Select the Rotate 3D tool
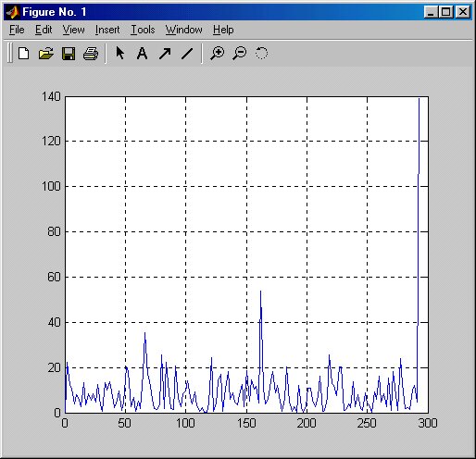The image size is (476, 459). 261,54
